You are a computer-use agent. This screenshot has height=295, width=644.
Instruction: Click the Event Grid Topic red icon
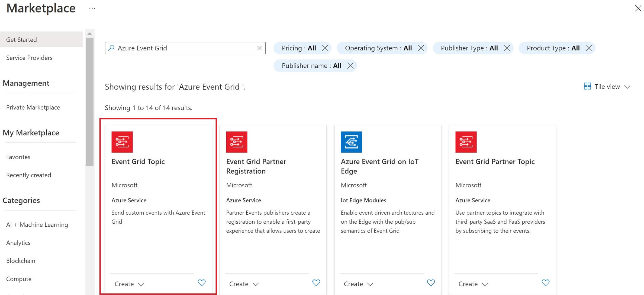(x=122, y=142)
